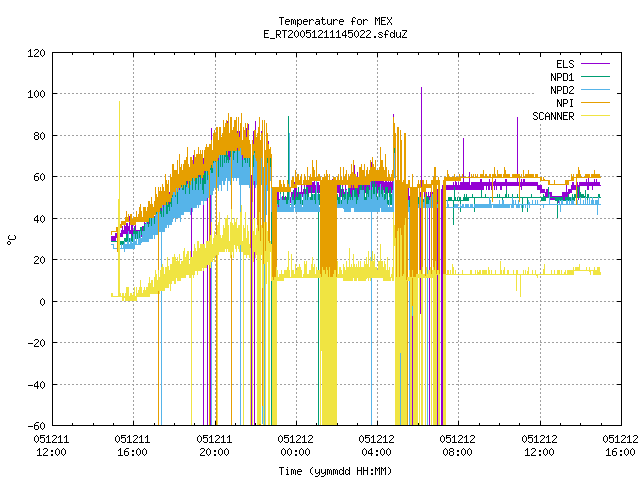
Task: Click the x-axis tick label 051212 16:00
Action: 620,446
